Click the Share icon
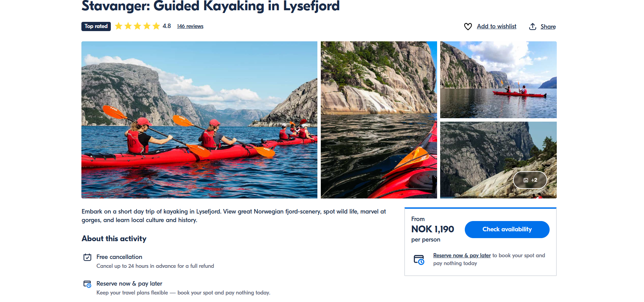Image resolution: width=644 pixels, height=302 pixels. pyautogui.click(x=533, y=26)
